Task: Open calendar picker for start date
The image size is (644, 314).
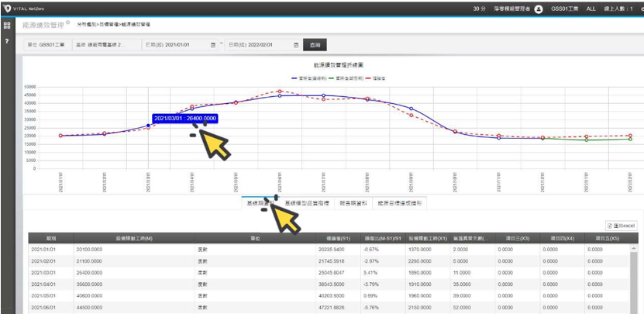Action: (213, 45)
